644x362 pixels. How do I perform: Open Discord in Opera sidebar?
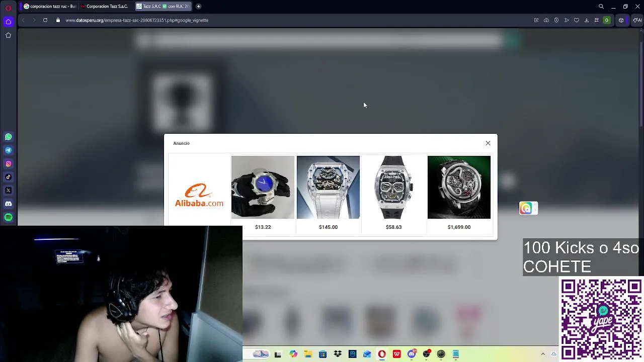(9, 204)
